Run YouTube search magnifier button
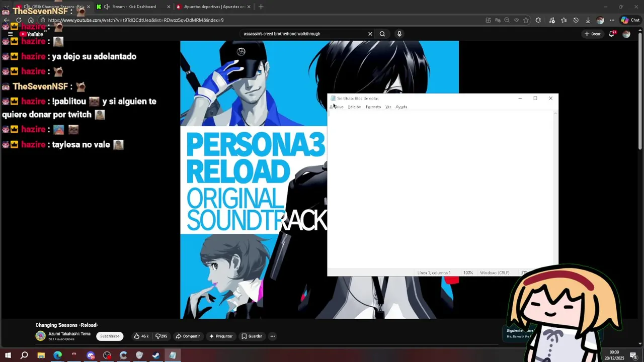This screenshot has width=644, height=362. pos(382,34)
